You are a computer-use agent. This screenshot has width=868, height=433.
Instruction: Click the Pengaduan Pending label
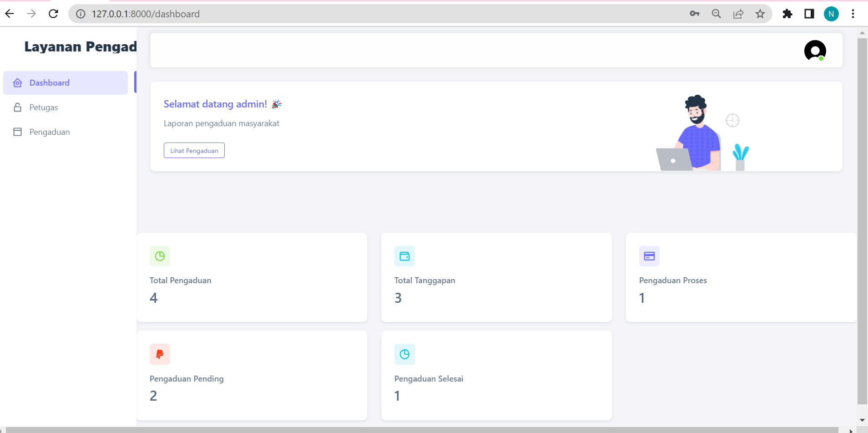[187, 379]
